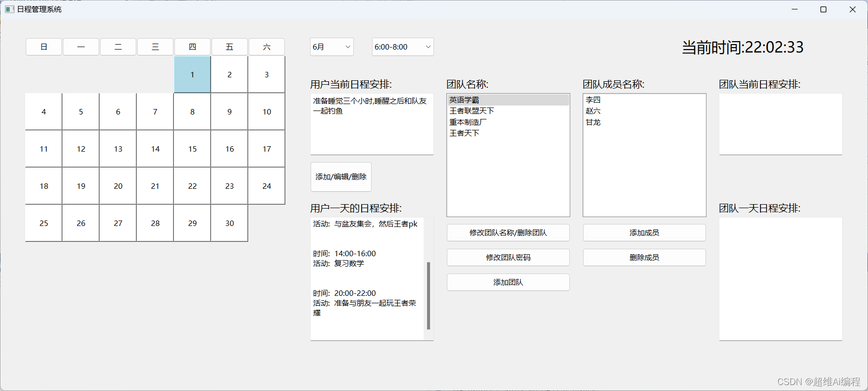Choose calendar day 22
The width and height of the screenshot is (868, 391).
click(192, 186)
